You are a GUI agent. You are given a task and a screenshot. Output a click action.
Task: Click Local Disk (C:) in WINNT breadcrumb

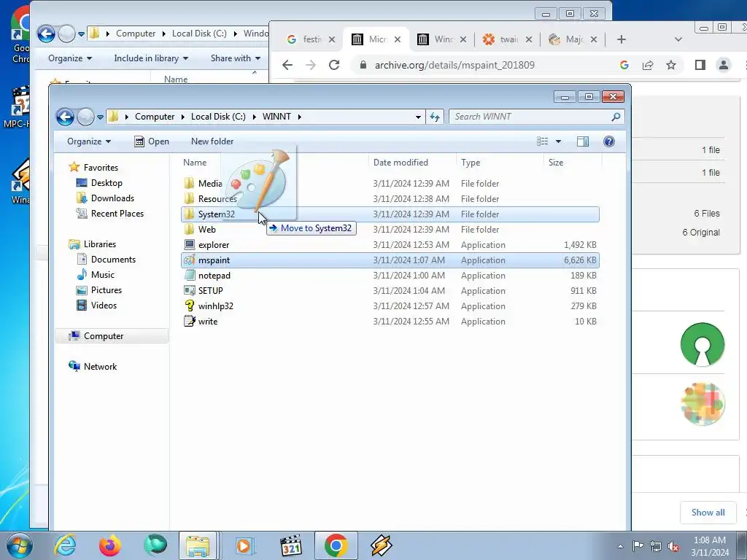(x=218, y=117)
